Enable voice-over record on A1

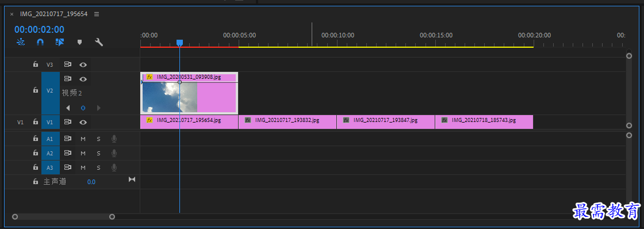click(114, 139)
